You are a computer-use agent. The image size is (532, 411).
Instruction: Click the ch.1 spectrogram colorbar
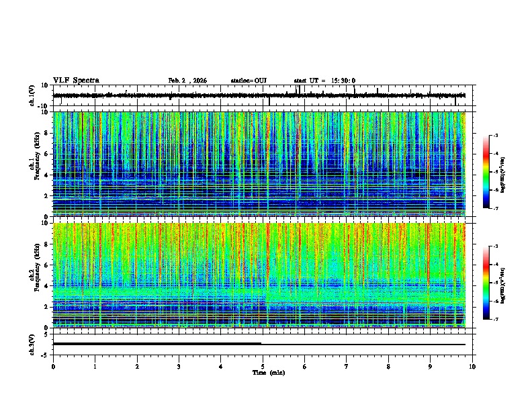pos(486,172)
